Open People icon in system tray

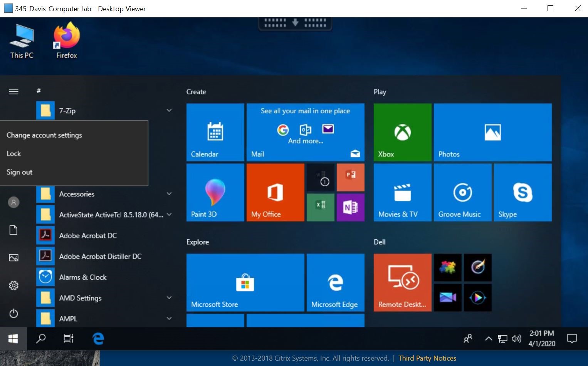tap(468, 339)
